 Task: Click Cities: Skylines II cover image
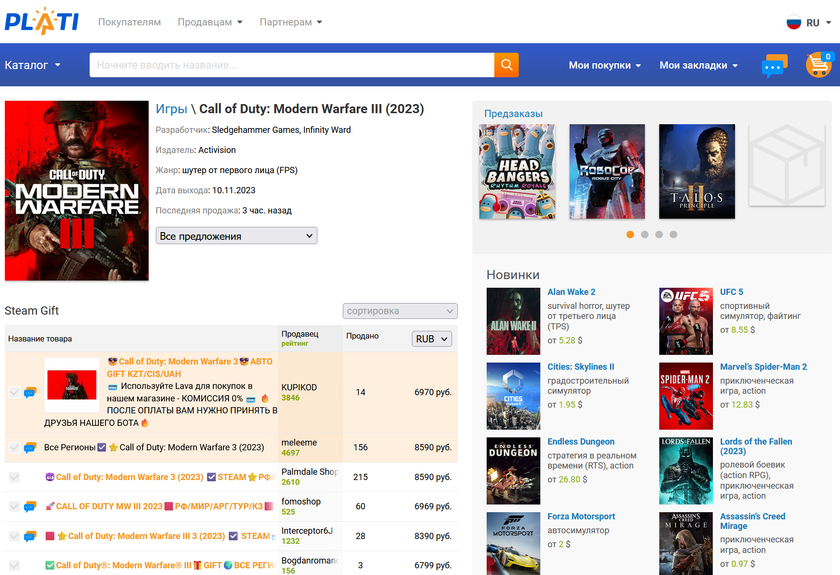coord(513,396)
